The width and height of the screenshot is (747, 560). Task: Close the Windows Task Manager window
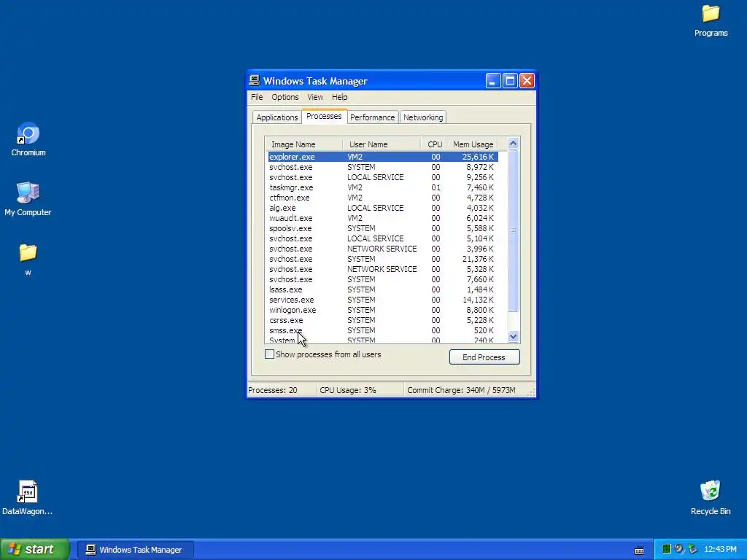pyautogui.click(x=527, y=81)
